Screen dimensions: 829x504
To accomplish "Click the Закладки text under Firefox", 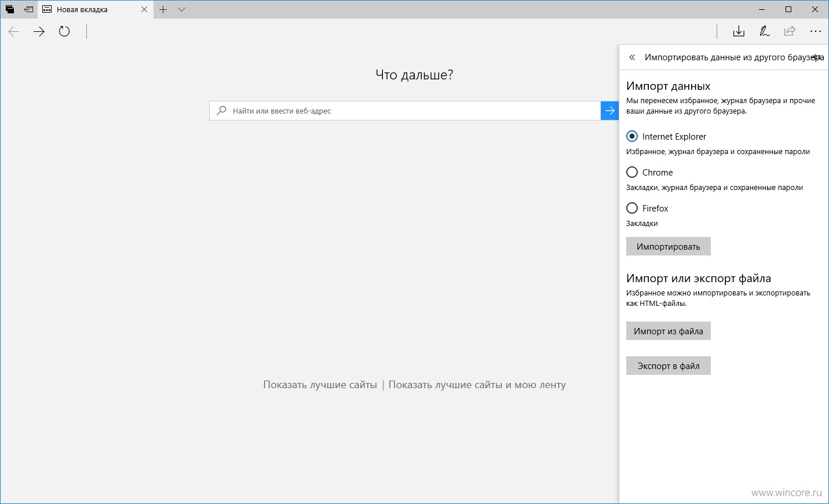I will pos(642,224).
